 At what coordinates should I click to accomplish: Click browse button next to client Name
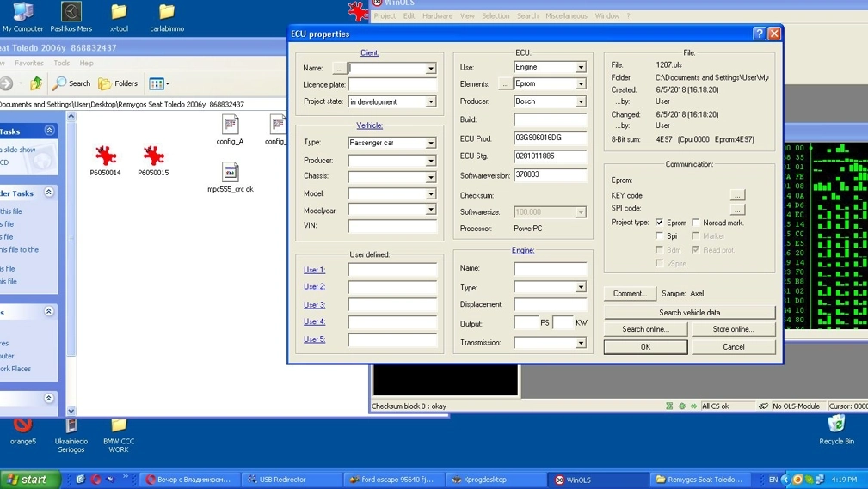(x=339, y=68)
